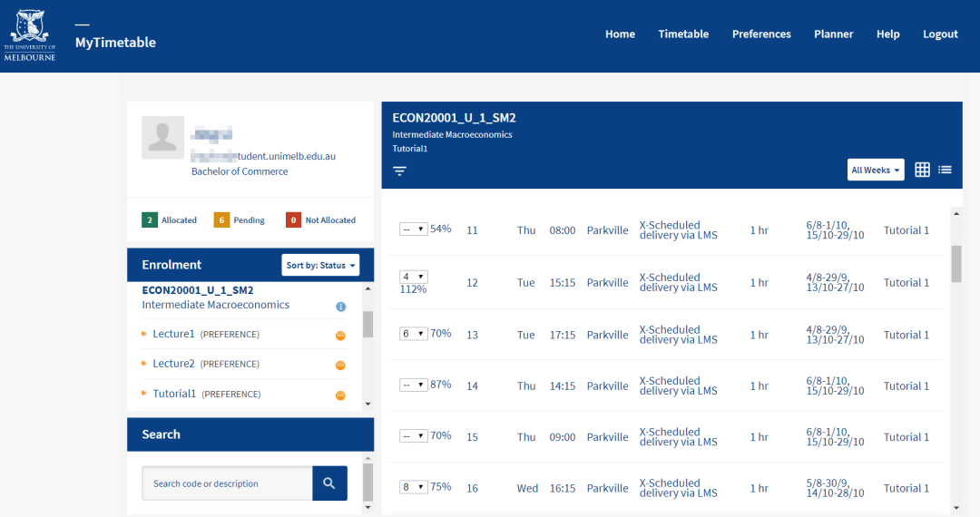The image size is (980, 517).
Task: Click the 54% fill percentage
Action: click(441, 229)
